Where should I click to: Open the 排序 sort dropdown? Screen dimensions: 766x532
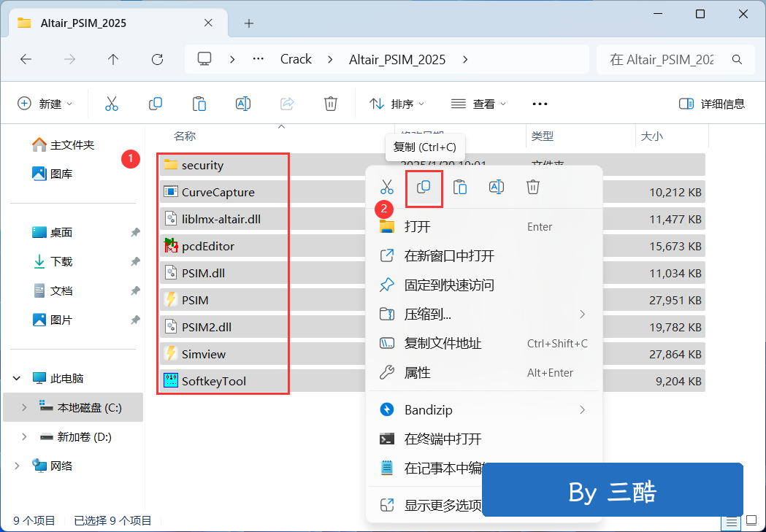pyautogui.click(x=397, y=104)
